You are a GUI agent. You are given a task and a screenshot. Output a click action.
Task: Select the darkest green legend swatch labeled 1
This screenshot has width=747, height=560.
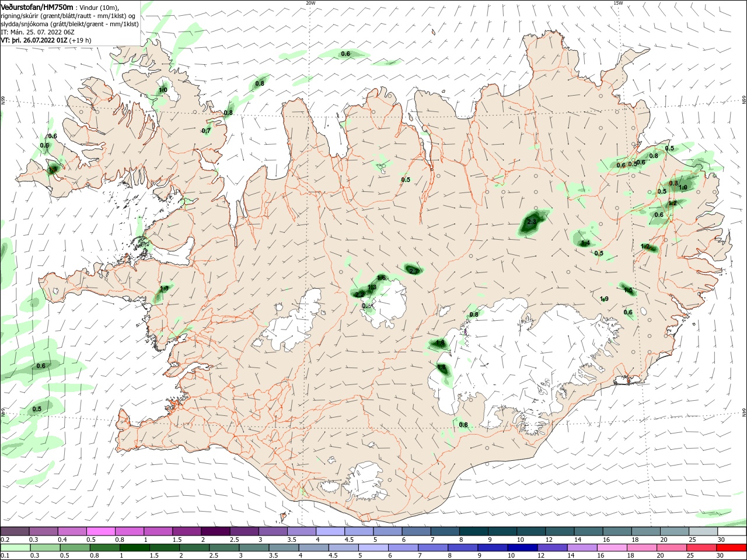[135, 548]
